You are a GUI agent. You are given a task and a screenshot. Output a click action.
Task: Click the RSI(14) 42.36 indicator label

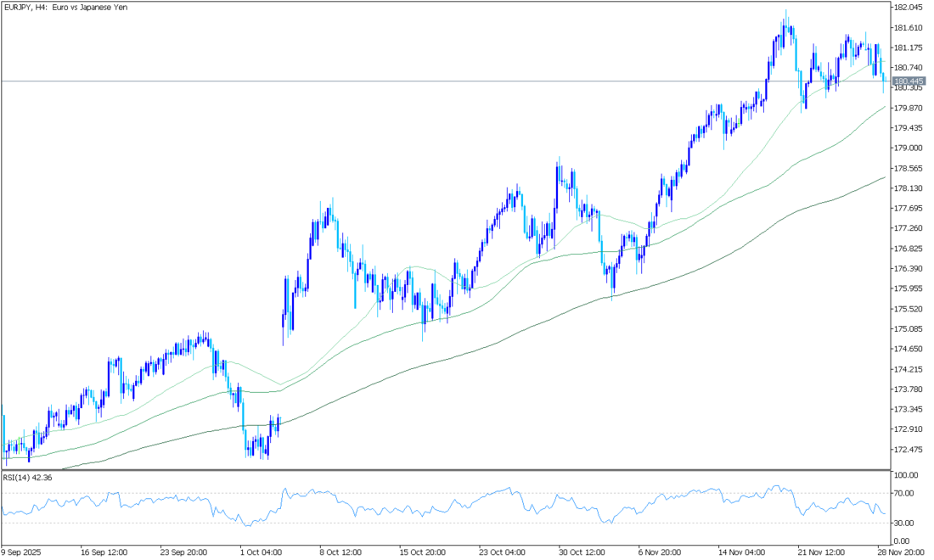29,478
